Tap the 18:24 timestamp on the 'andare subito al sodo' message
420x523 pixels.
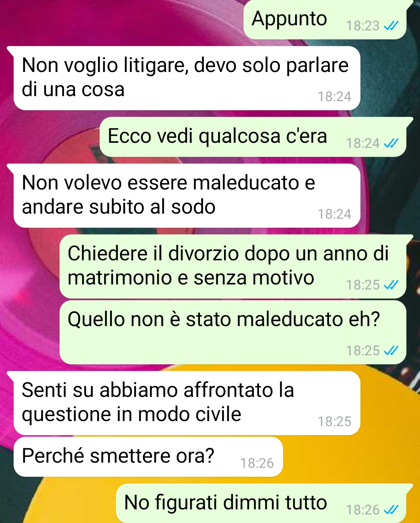click(x=334, y=214)
